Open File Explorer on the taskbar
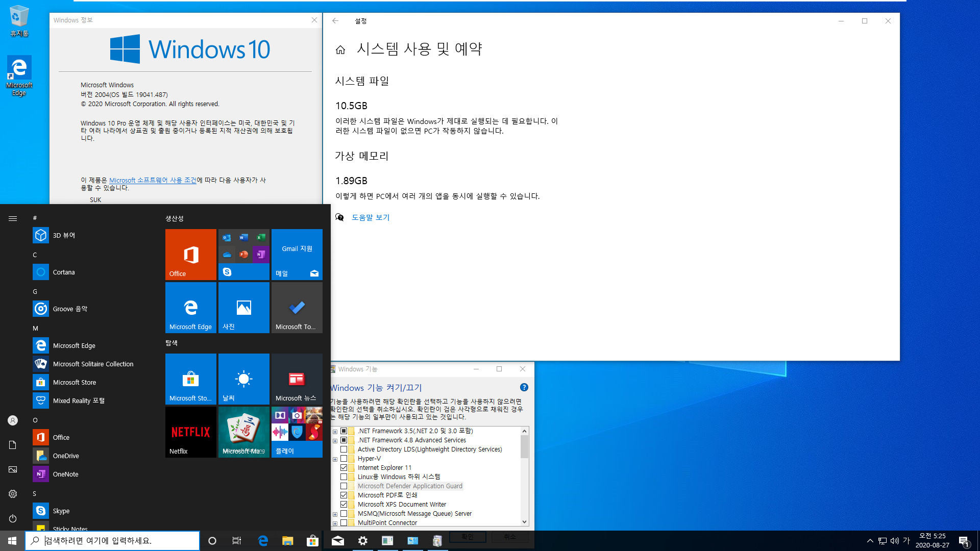This screenshot has width=980, height=551. pyautogui.click(x=288, y=541)
